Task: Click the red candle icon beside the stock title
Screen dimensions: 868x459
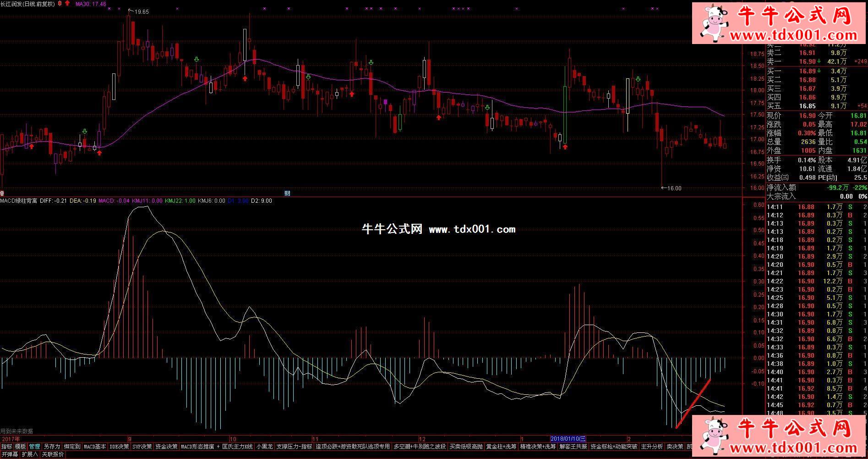Action: pos(60,4)
